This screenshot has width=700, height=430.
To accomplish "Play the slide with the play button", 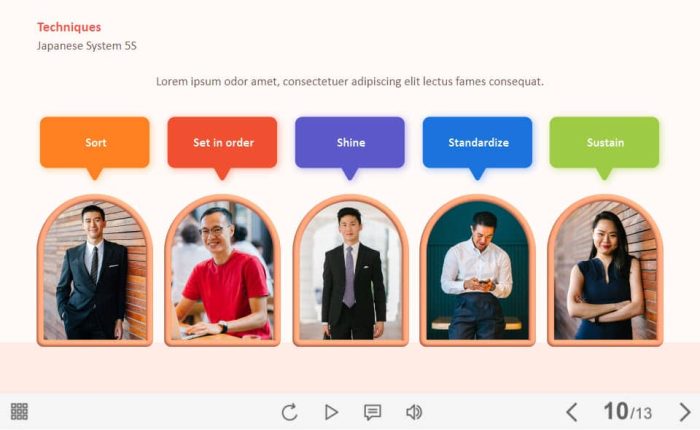I will click(x=331, y=412).
